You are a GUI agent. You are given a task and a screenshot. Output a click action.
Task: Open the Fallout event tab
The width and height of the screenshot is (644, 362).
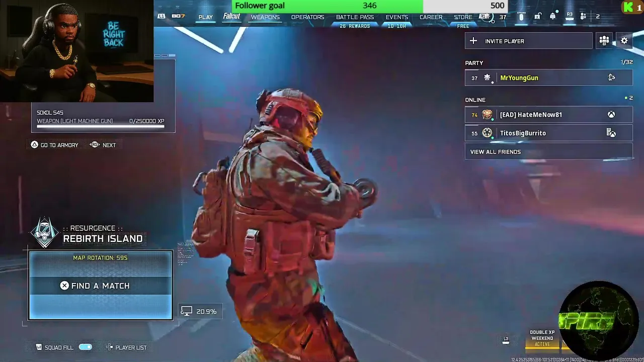coord(231,17)
